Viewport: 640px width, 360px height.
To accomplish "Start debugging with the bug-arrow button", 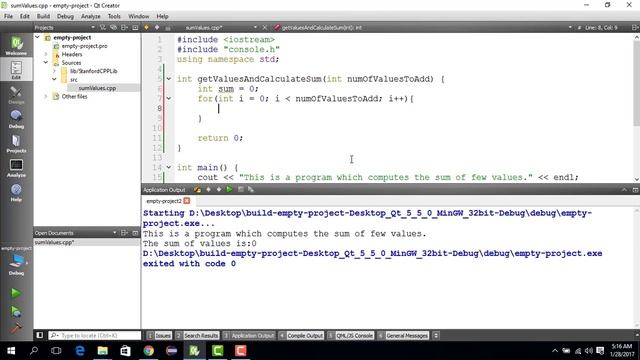I will point(16,311).
